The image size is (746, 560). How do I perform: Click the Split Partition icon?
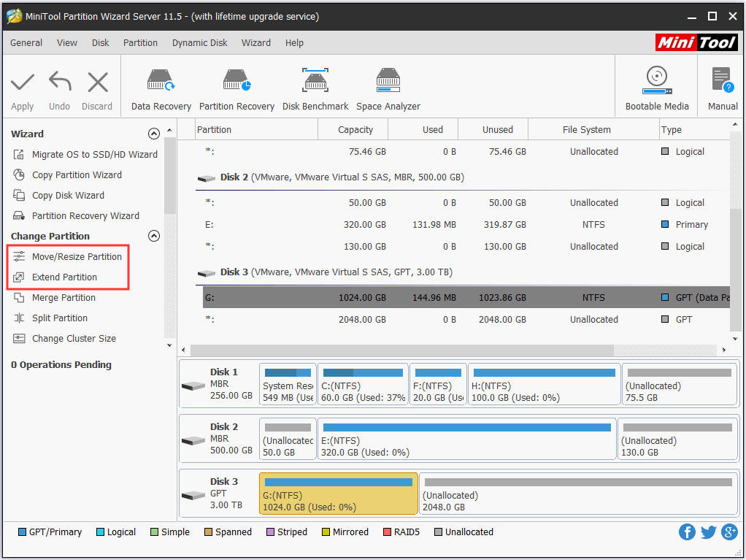click(x=19, y=318)
